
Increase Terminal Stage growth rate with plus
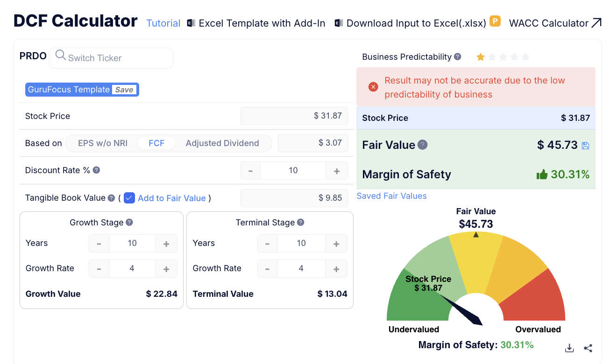[x=336, y=269]
